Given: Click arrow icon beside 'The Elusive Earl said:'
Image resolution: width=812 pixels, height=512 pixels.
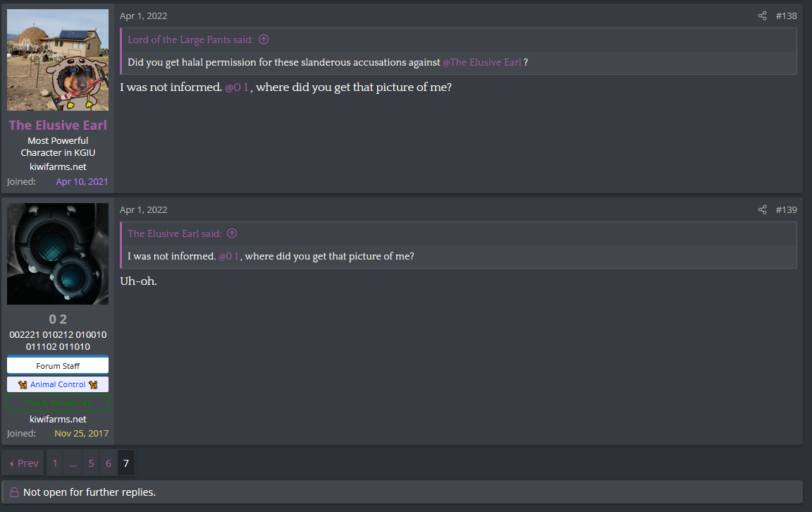Looking at the screenshot, I should [x=232, y=233].
